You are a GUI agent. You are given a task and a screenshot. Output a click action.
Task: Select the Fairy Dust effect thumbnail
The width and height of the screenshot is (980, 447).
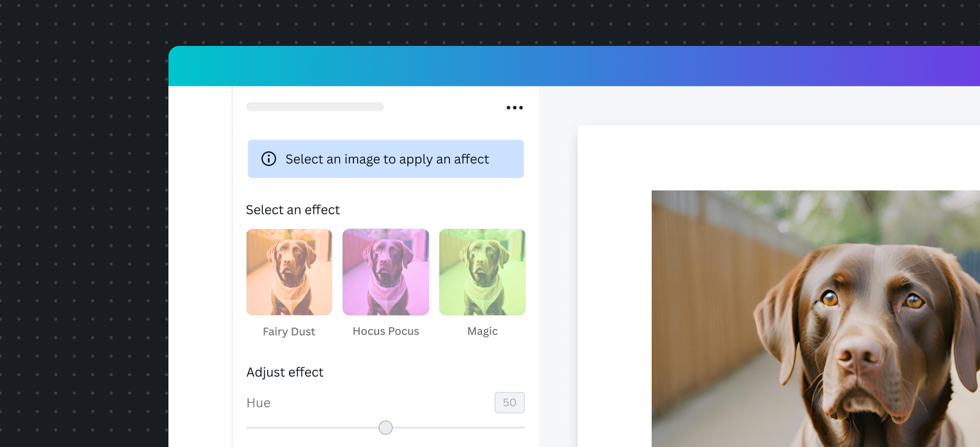tap(289, 272)
